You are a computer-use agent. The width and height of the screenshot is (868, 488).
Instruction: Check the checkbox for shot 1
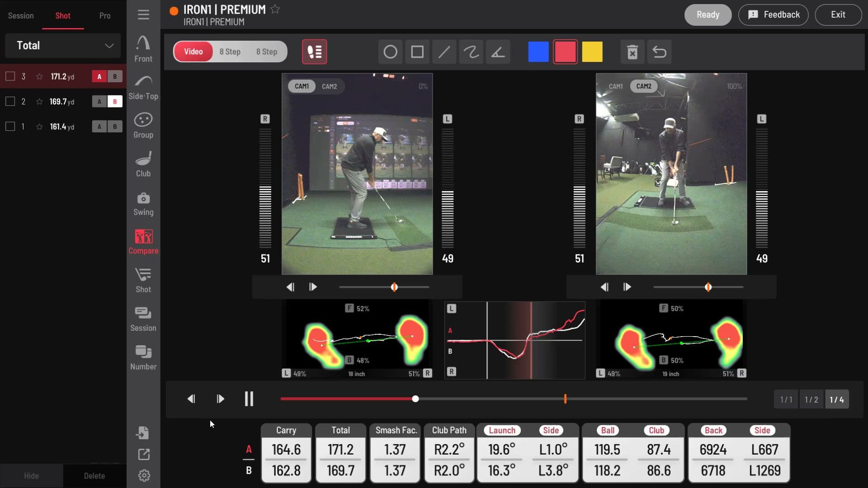point(10,127)
